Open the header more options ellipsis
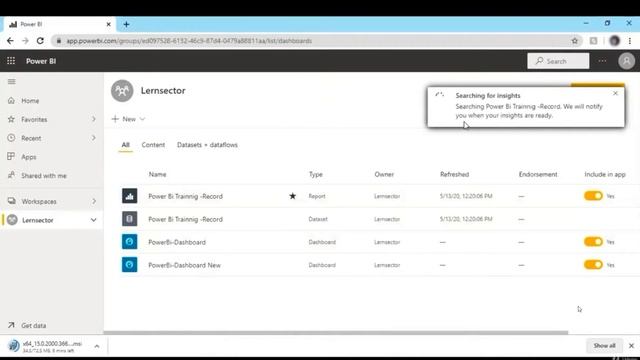640x360 pixels. (x=602, y=61)
